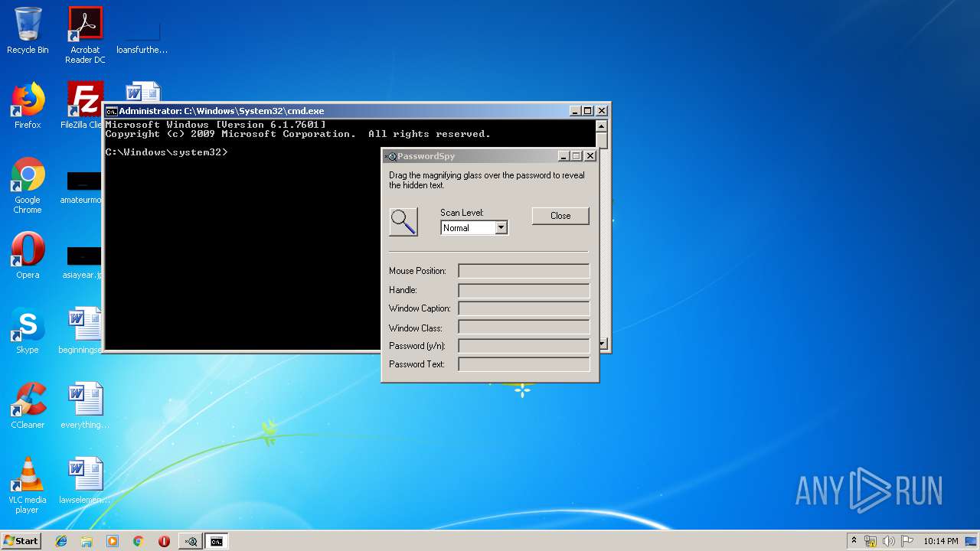
Task: Select the beginningse... Word document
Action: point(83,331)
